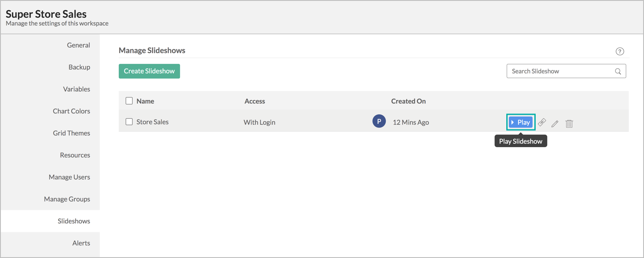The image size is (644, 258).
Task: Open the help question mark icon
Action: (x=620, y=52)
